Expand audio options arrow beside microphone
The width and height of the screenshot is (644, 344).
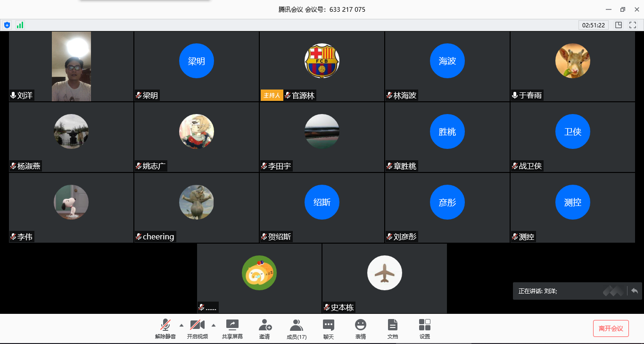coord(182,325)
